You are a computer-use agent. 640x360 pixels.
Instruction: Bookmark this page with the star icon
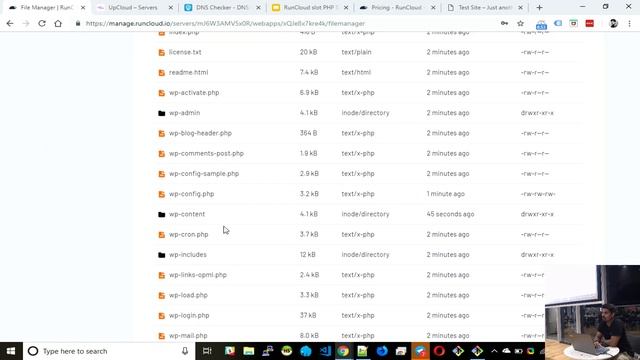click(520, 24)
